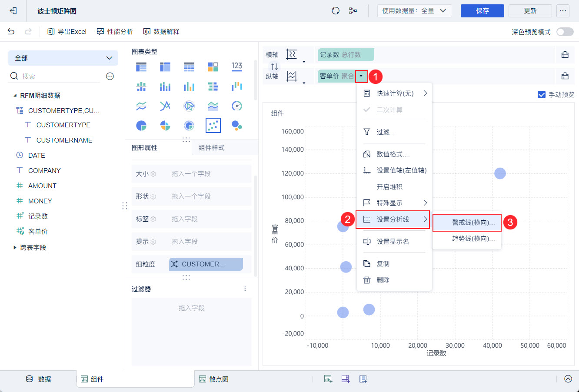Pick the rose pie chart type
This screenshot has width=579, height=392.
point(165,126)
